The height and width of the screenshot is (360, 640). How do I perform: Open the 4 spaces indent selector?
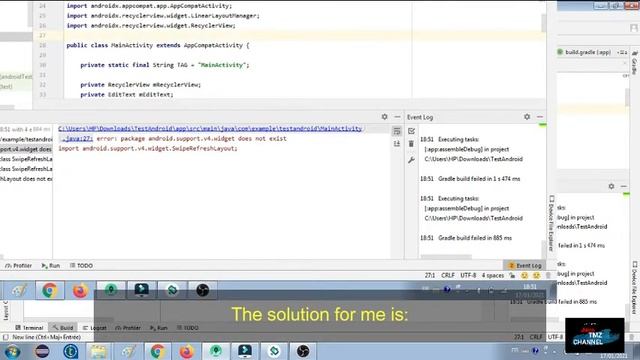493,276
